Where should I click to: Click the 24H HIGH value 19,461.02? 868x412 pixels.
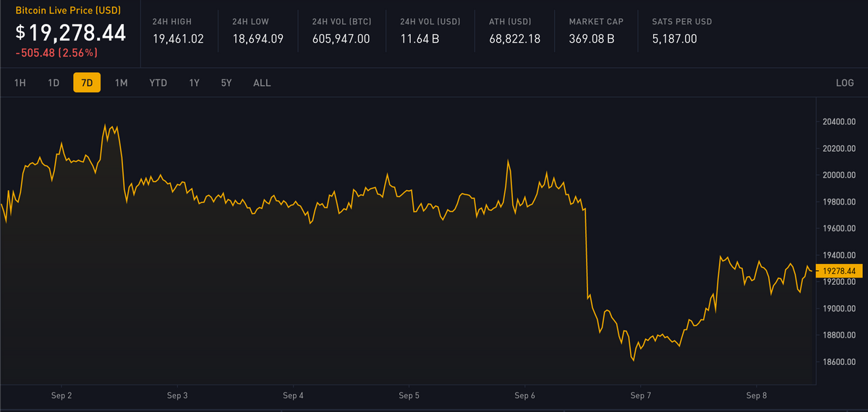coord(178,39)
